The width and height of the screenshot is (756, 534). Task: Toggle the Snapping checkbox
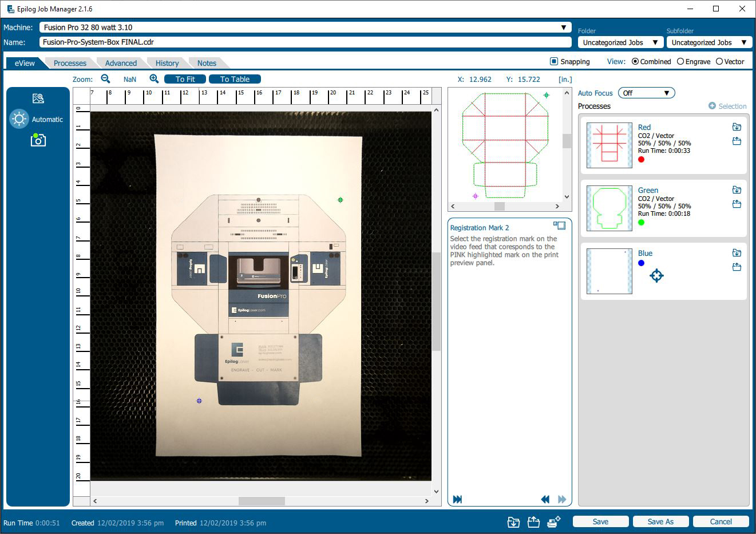pos(553,61)
